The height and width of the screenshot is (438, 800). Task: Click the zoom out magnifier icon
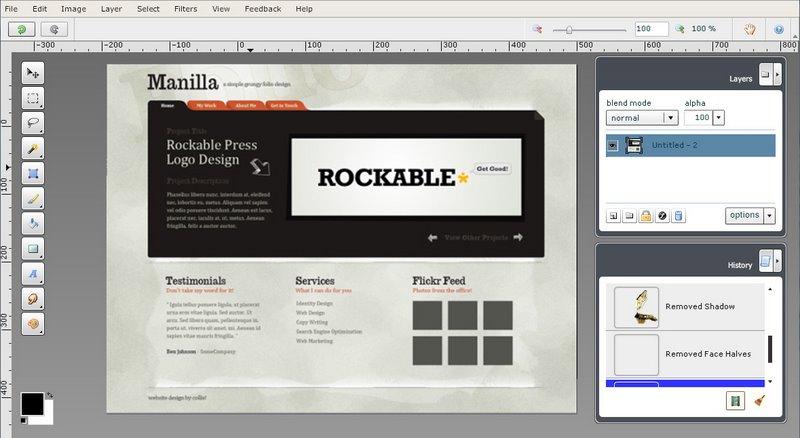pyautogui.click(x=537, y=29)
